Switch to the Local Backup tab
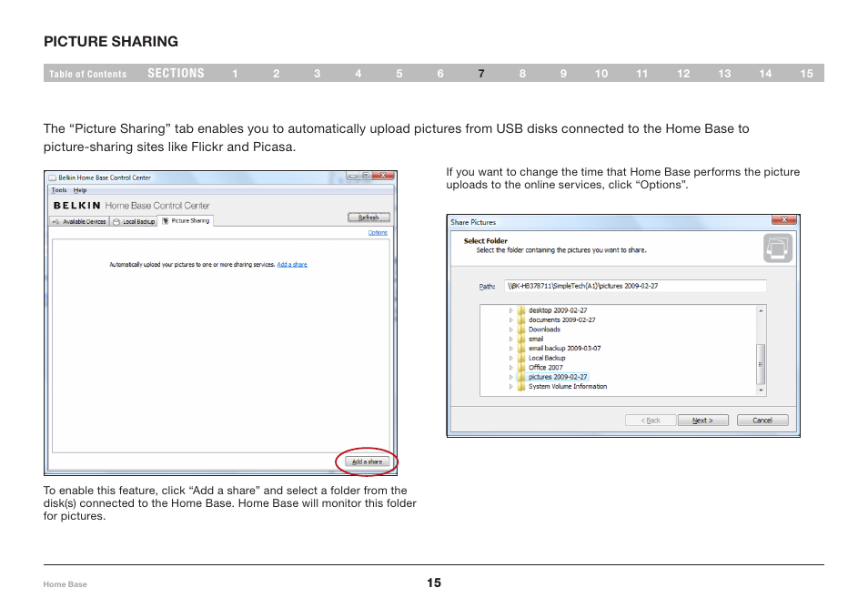Screen dimensions: 868x608 tap(134, 221)
